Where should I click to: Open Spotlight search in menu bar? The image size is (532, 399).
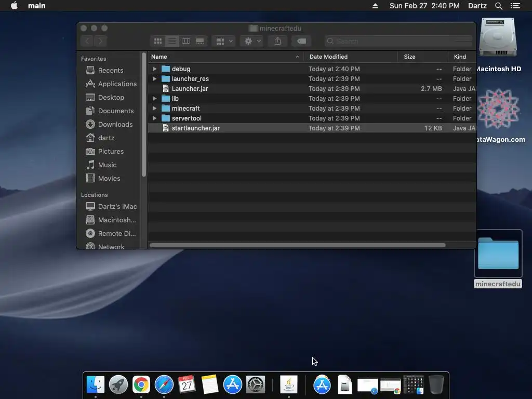coord(498,6)
